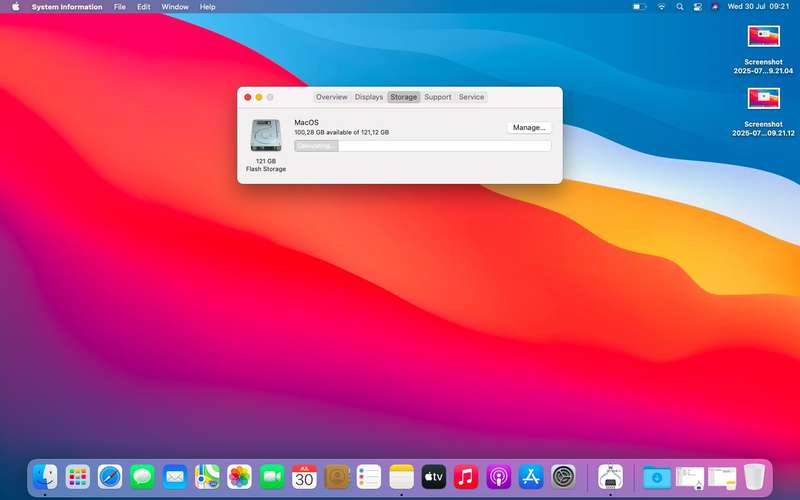Open Finder from the Dock
Image resolution: width=800 pixels, height=500 pixels.
pyautogui.click(x=45, y=477)
